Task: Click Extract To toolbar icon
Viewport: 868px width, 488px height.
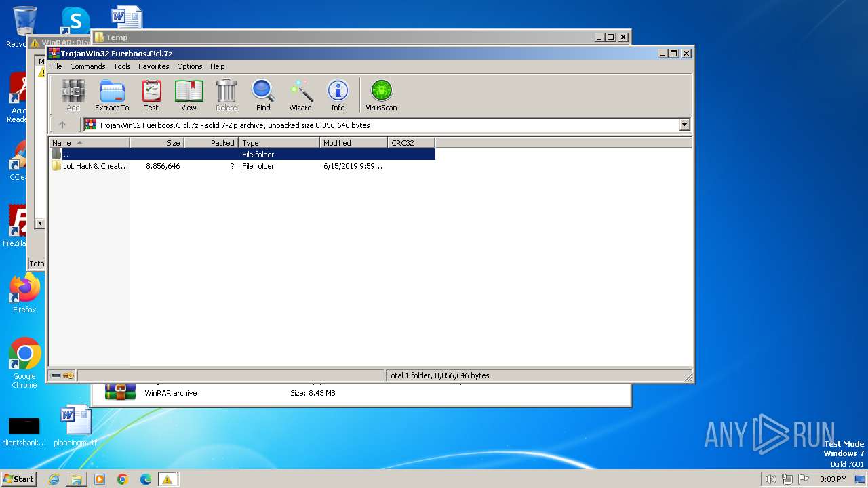Action: [112, 95]
